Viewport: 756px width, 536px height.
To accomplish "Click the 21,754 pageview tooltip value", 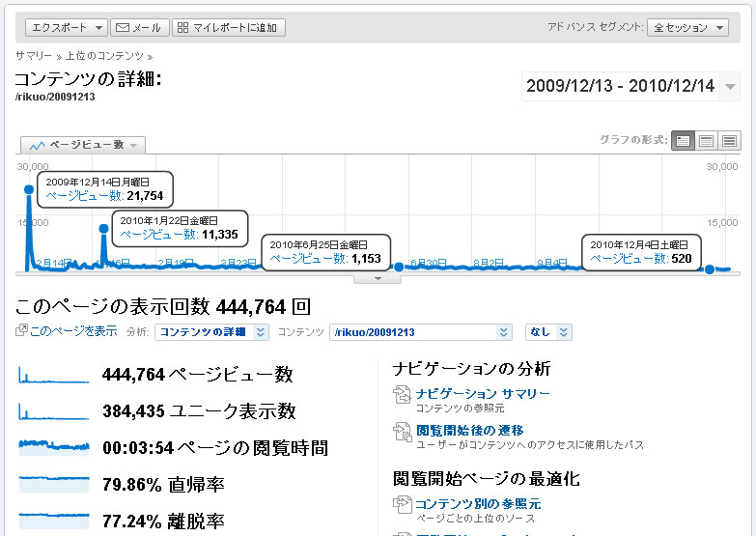I will pos(145,196).
